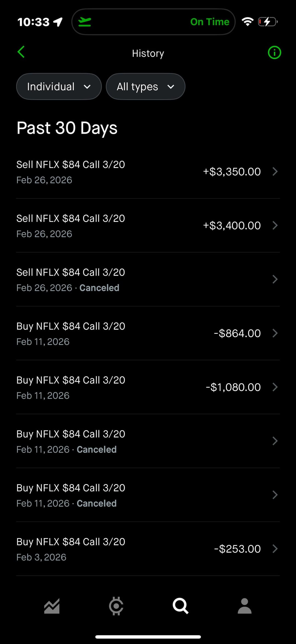Expand the +$3,350.00 sell order chevron
This screenshot has width=296, height=644.
[x=275, y=172]
